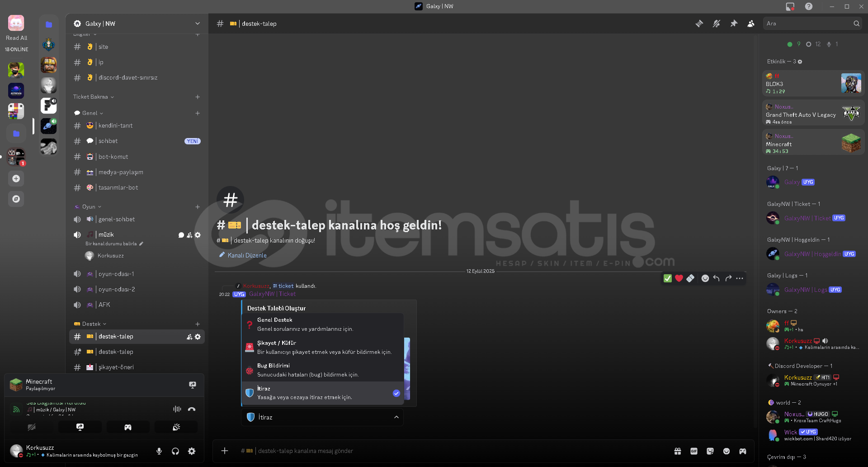This screenshot has height=467, width=868.
Task: Open the Galxy | NW server dropdown
Action: click(137, 24)
